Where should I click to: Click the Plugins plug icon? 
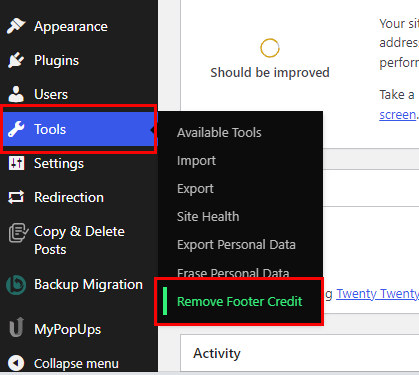coord(16,60)
